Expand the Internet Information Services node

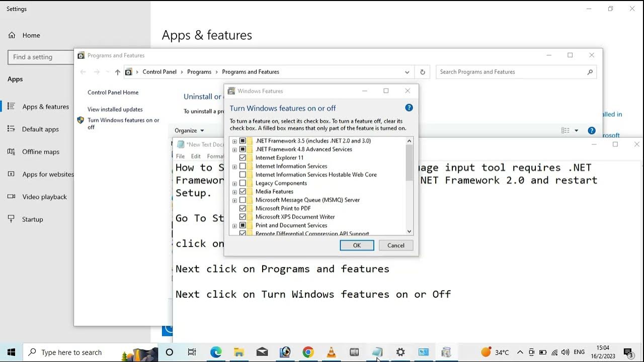tap(234, 166)
